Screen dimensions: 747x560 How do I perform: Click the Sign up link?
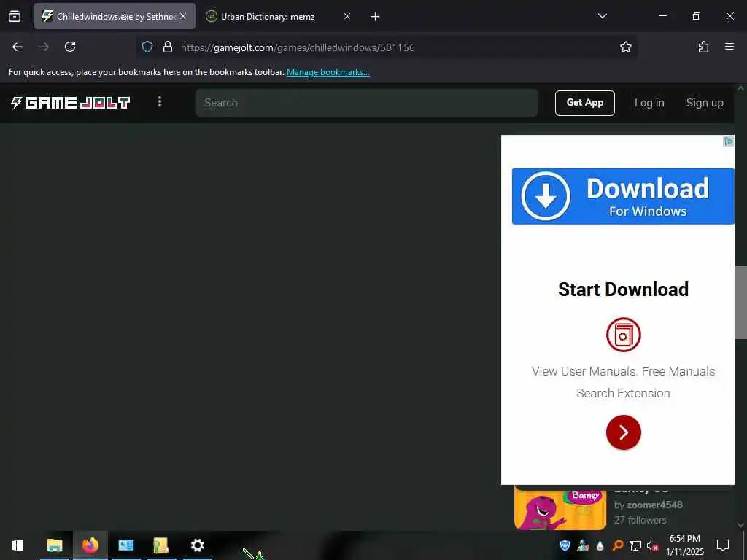(x=705, y=103)
